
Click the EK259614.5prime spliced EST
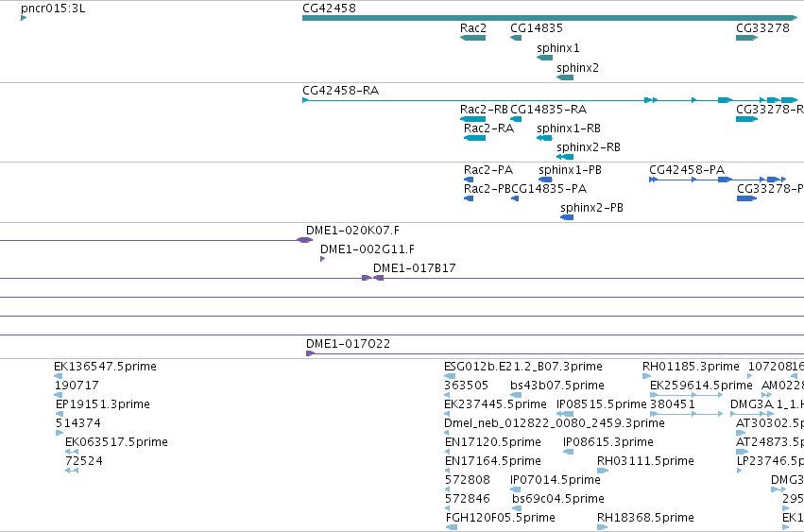tap(686, 395)
